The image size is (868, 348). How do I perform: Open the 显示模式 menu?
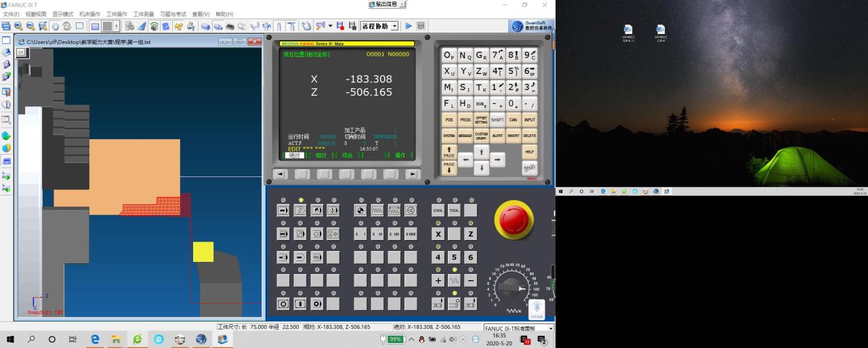point(63,14)
